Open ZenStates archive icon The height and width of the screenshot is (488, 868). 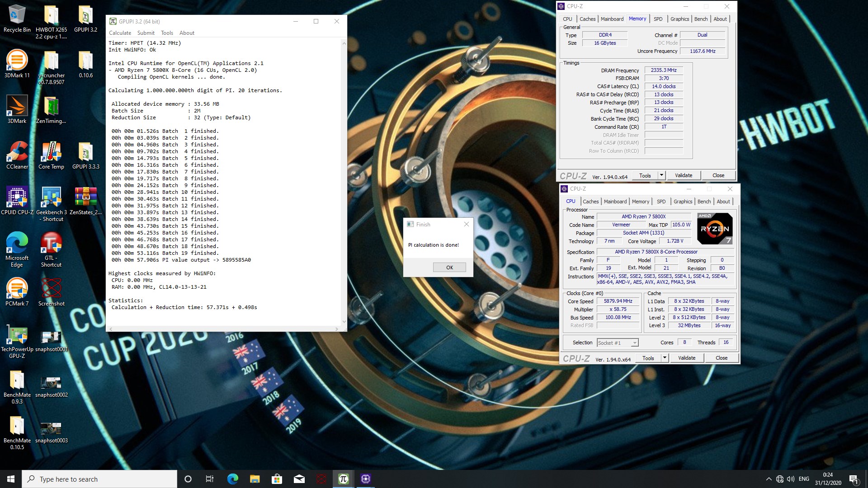pyautogui.click(x=85, y=201)
